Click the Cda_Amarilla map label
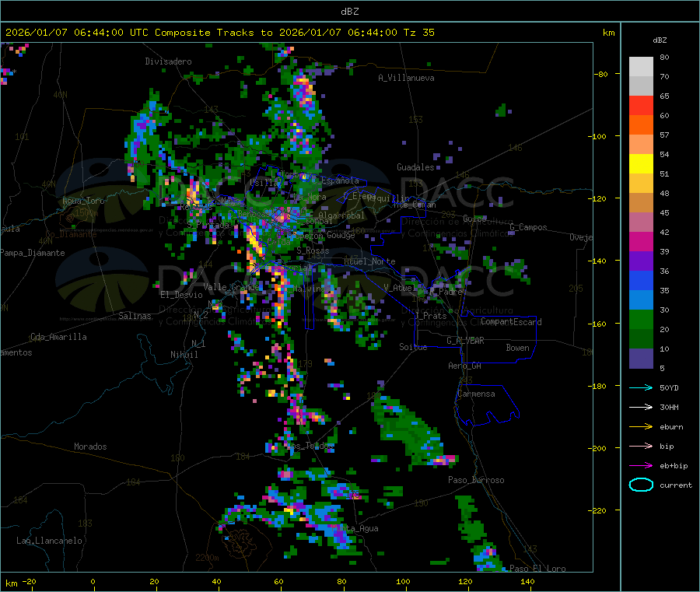The width and height of the screenshot is (700, 592). (x=58, y=337)
